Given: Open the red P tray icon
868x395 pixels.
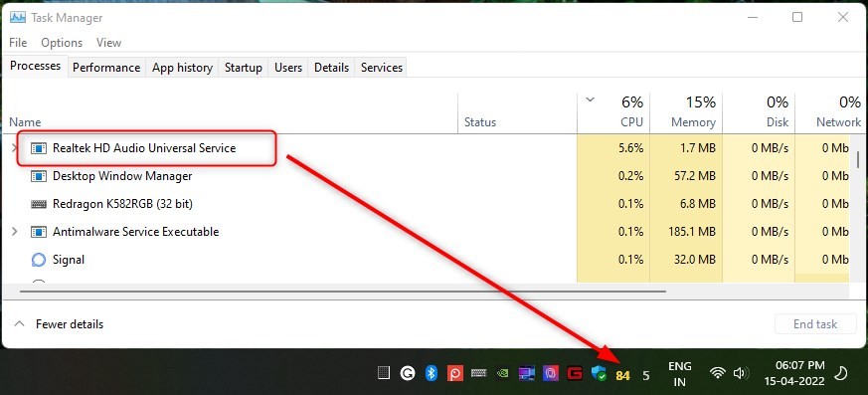Looking at the screenshot, I should 455,373.
